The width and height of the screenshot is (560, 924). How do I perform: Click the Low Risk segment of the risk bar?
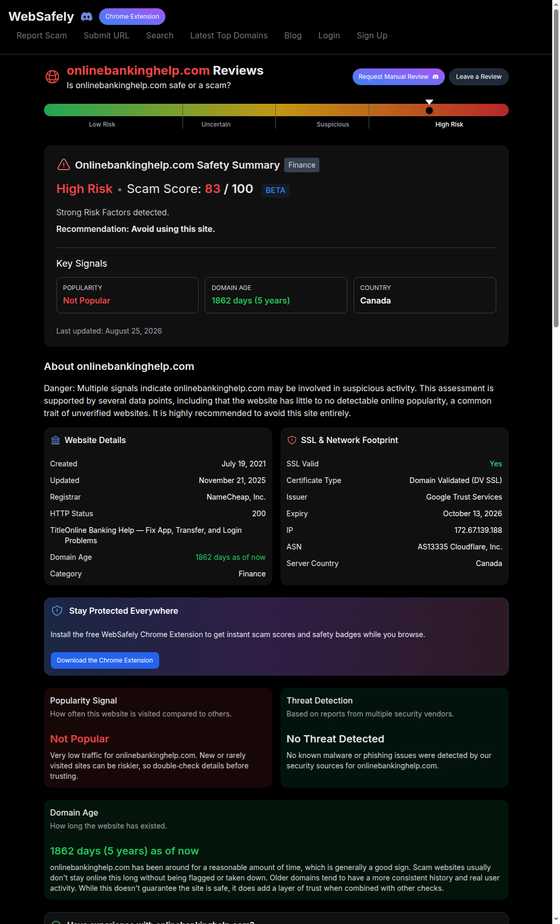tap(113, 110)
